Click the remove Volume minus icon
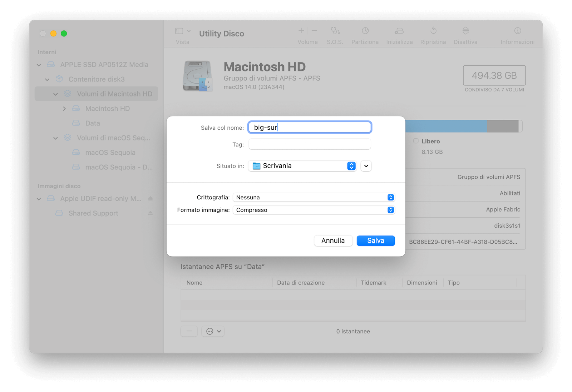This screenshot has width=572, height=392. click(x=314, y=31)
